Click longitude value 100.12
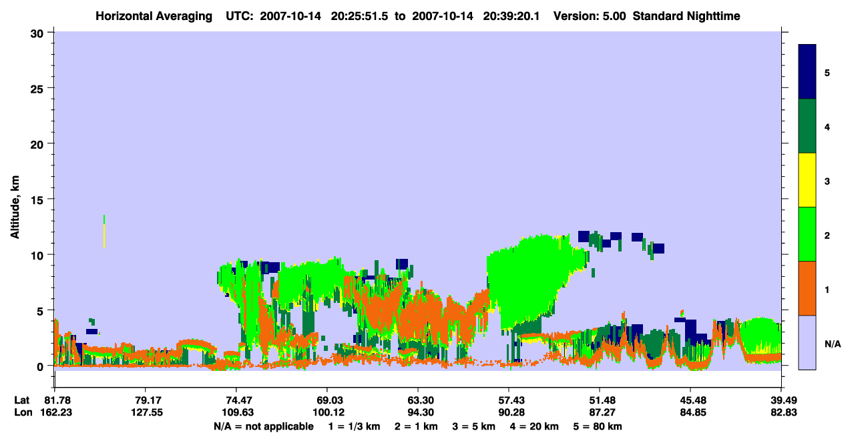868x445 pixels. (327, 412)
